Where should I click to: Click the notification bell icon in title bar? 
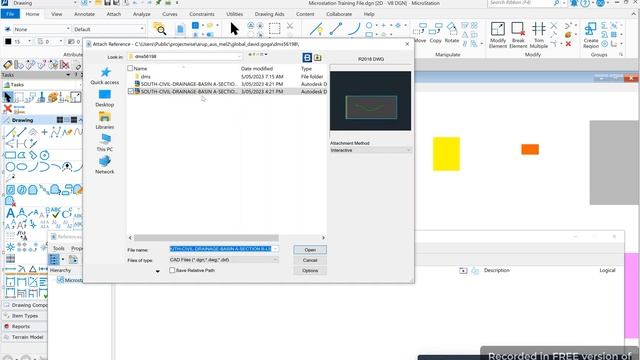[574, 3]
